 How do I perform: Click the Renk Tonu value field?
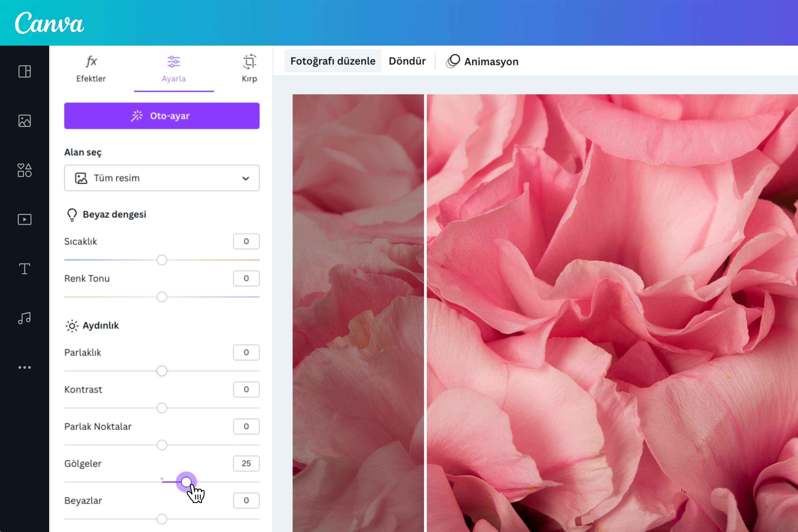[246, 278]
